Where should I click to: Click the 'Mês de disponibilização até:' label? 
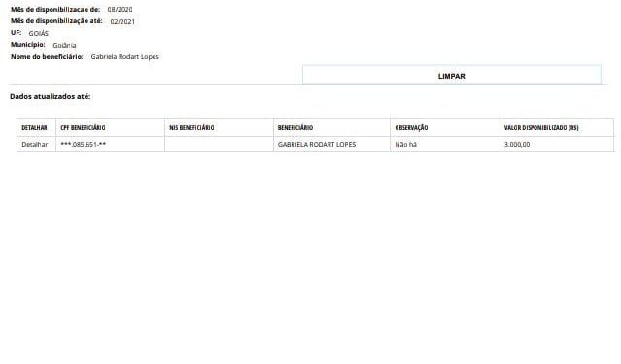[56, 21]
